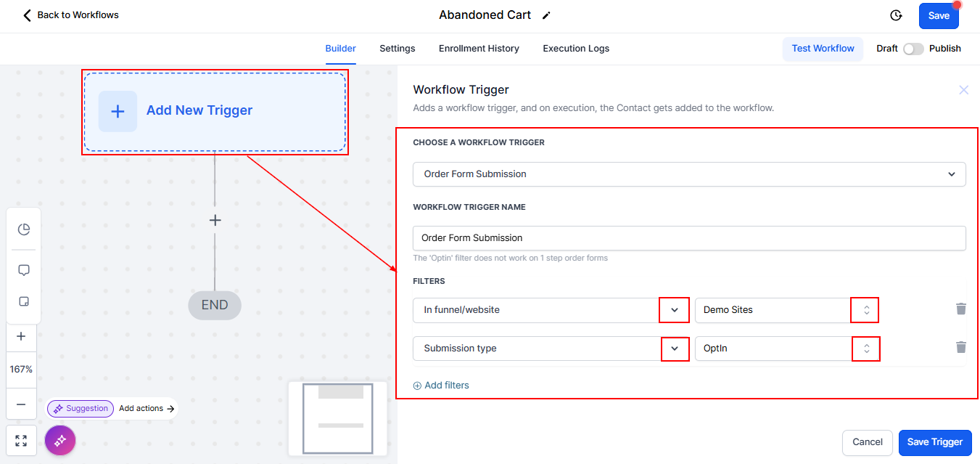Open the Execution Logs tab
980x464 pixels.
click(x=576, y=49)
